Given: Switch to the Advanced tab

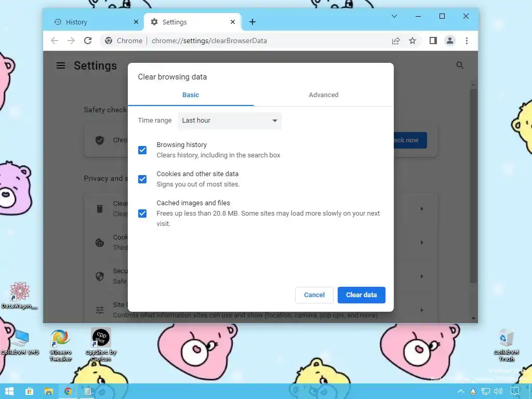Looking at the screenshot, I should click(323, 95).
